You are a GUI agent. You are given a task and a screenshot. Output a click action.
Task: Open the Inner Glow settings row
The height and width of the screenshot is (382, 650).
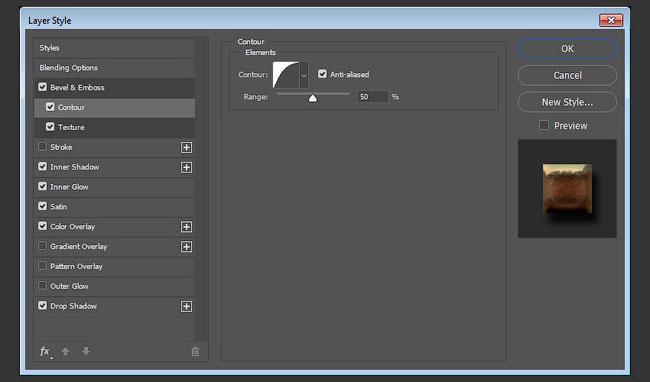coord(114,187)
